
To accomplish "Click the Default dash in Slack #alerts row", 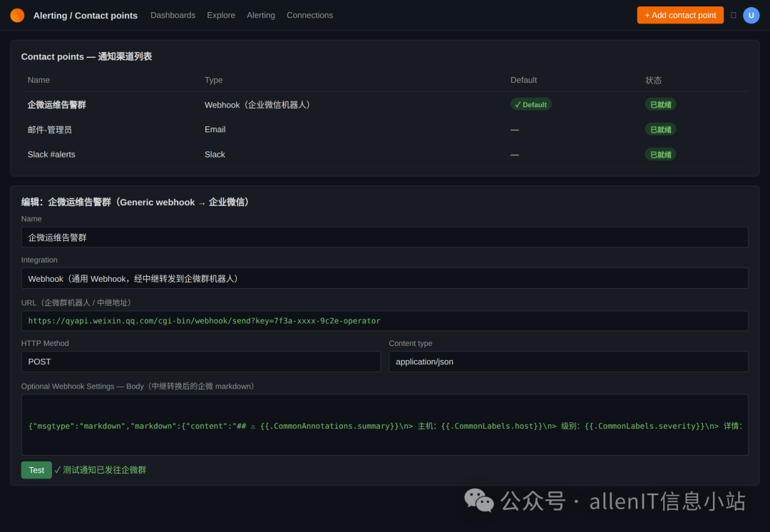I will (515, 155).
